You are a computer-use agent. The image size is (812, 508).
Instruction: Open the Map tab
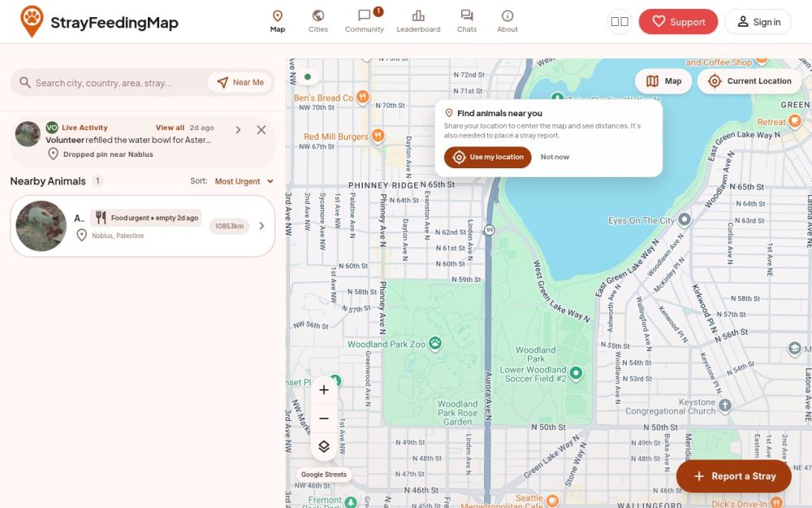tap(278, 22)
